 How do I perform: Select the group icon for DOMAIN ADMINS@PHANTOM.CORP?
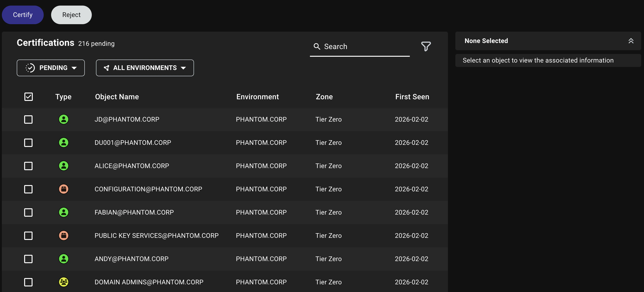point(64,282)
